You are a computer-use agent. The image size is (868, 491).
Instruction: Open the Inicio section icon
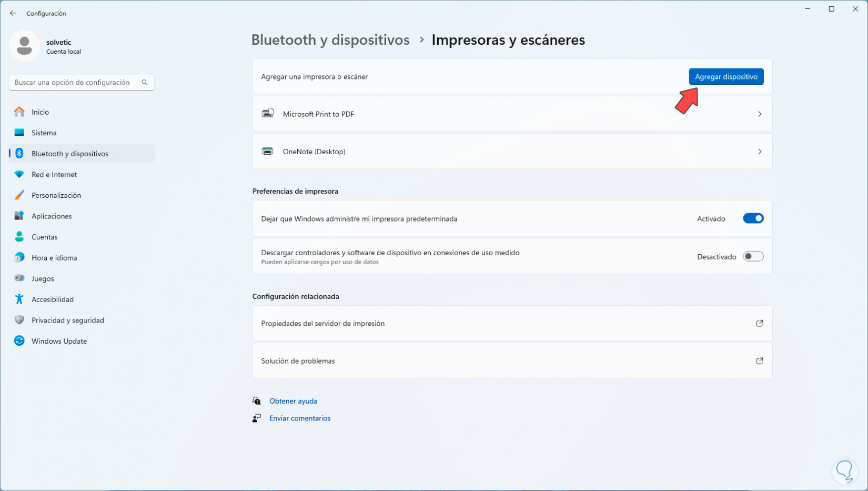click(19, 112)
